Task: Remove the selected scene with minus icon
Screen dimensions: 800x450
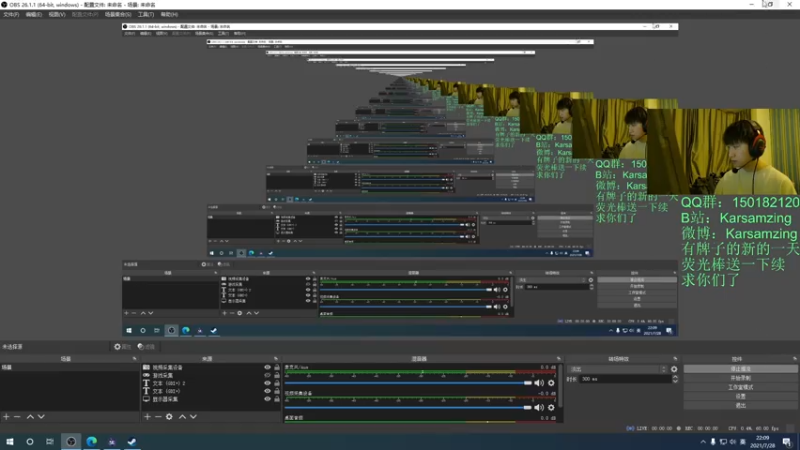Action: click(x=17, y=417)
